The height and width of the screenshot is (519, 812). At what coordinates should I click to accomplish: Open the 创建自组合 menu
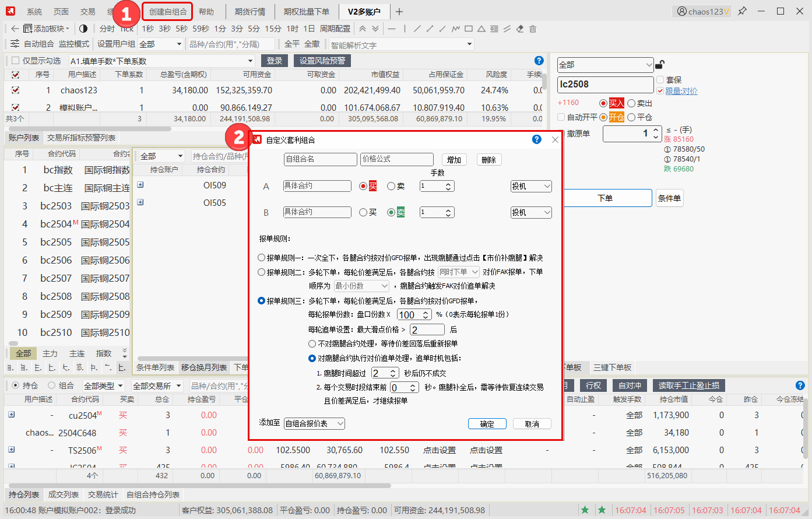click(168, 12)
